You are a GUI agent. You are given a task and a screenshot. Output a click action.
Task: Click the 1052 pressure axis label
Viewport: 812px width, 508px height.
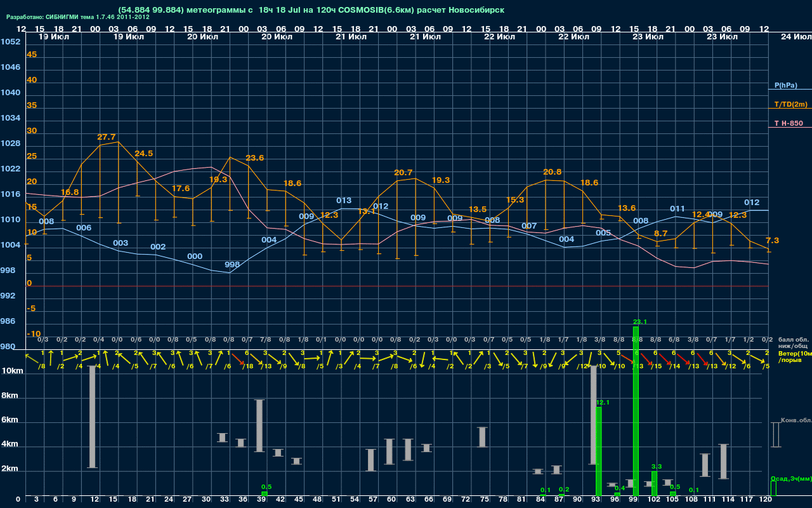click(10, 42)
